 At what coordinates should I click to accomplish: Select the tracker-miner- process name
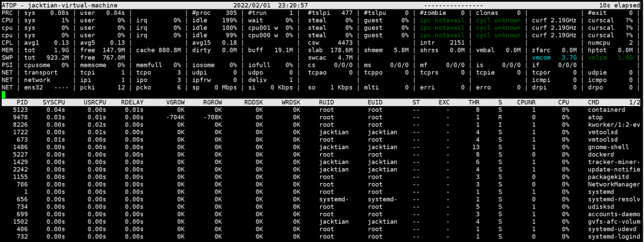tap(614, 162)
